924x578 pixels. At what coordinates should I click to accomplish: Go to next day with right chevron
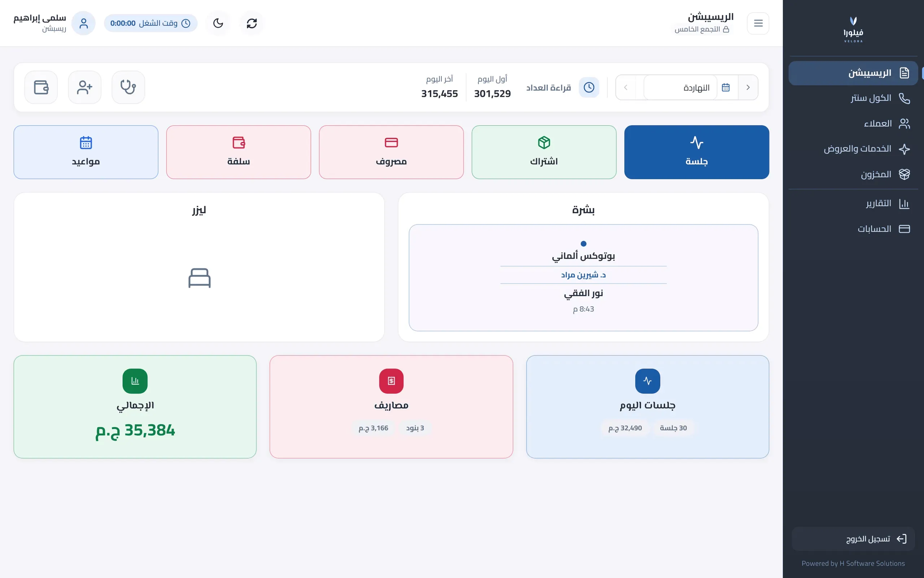pyautogui.click(x=748, y=87)
